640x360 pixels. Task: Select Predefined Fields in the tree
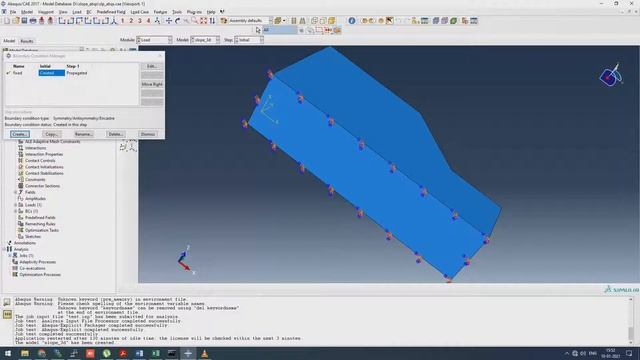[x=40, y=218]
